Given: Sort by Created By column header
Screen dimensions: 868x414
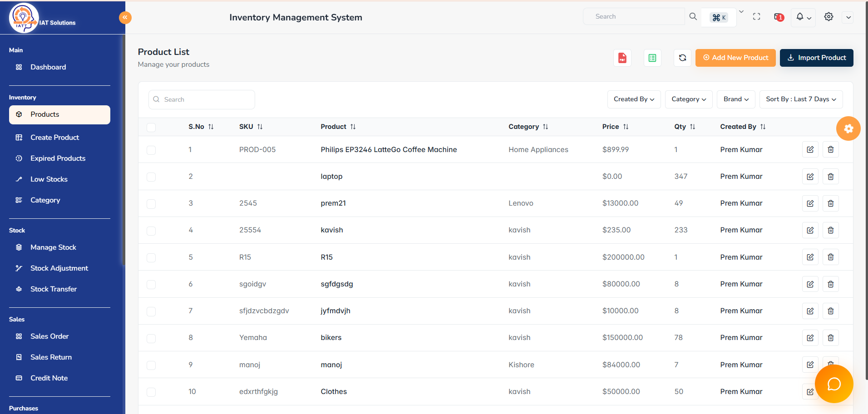Looking at the screenshot, I should 743,127.
